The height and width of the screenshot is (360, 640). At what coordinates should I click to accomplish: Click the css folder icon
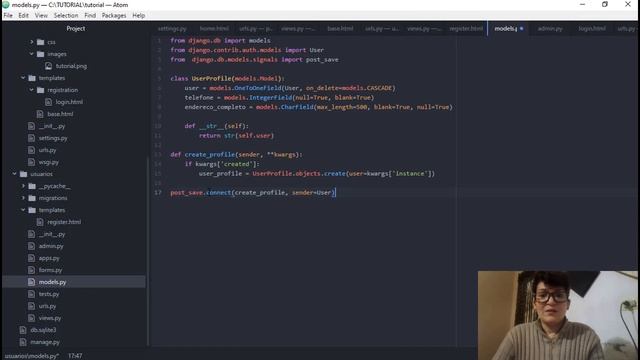(x=40, y=42)
